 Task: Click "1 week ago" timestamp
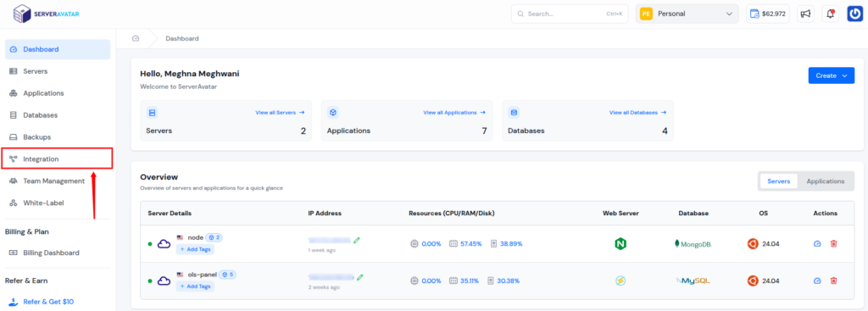pos(321,250)
